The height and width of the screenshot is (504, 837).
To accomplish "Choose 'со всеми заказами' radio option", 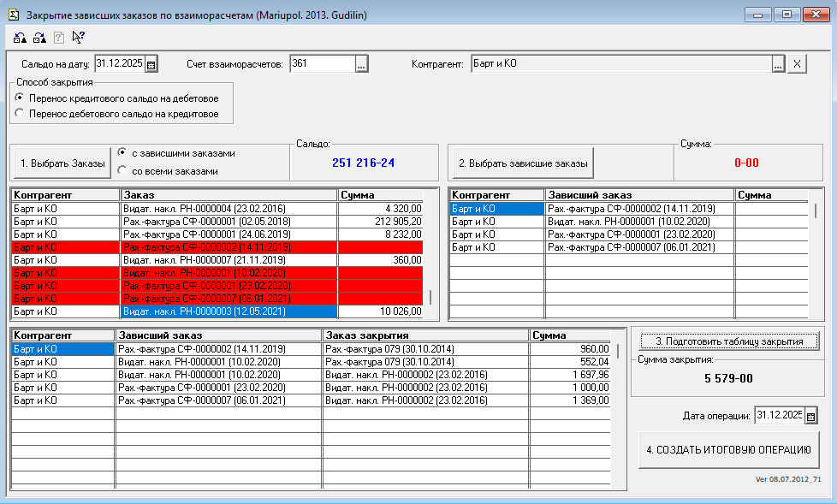I will point(122,170).
